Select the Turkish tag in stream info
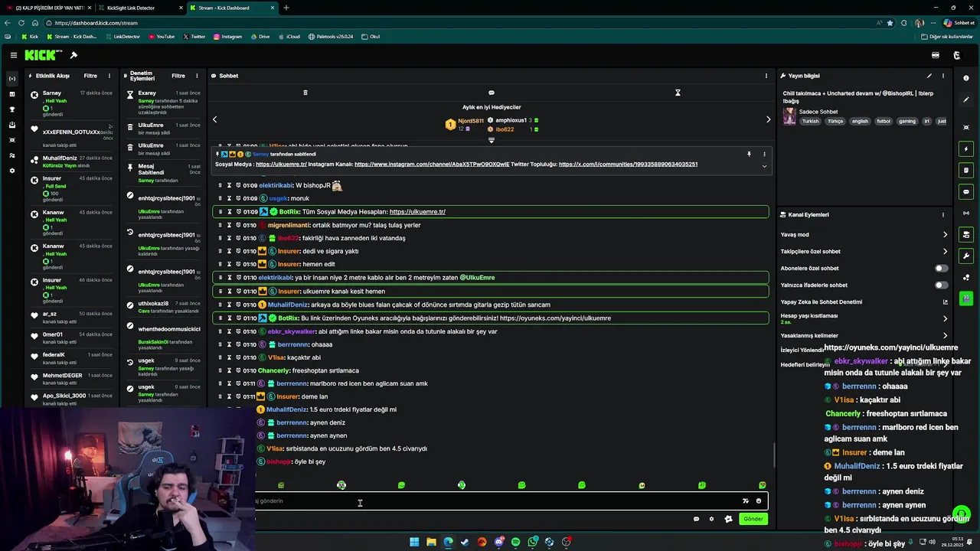 (x=810, y=121)
